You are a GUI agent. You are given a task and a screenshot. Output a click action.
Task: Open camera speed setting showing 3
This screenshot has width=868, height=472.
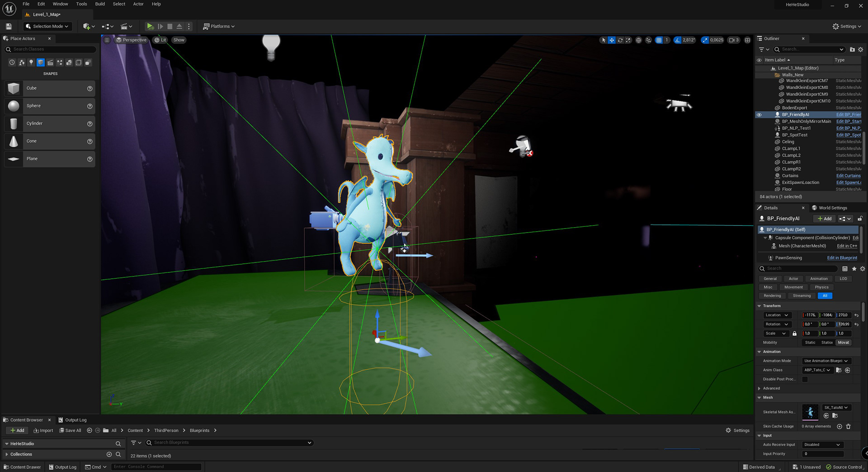(x=734, y=40)
